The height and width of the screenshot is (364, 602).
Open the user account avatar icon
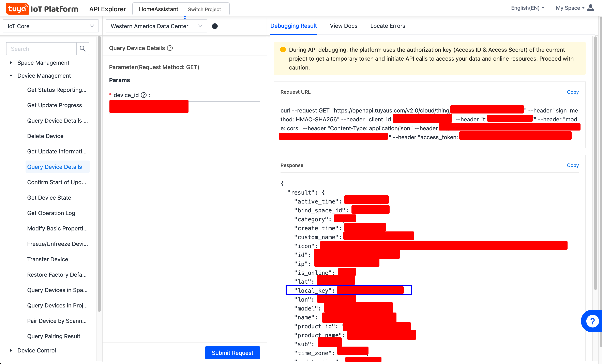pyautogui.click(x=591, y=8)
